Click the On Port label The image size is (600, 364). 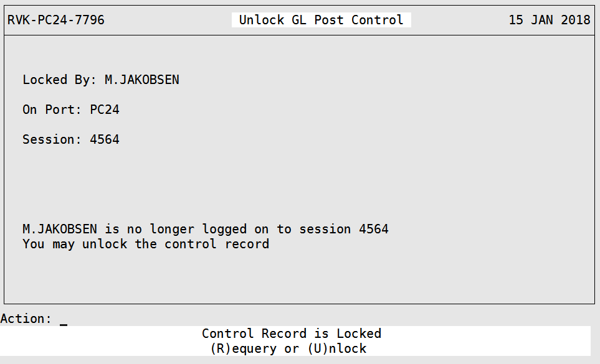[52, 110]
